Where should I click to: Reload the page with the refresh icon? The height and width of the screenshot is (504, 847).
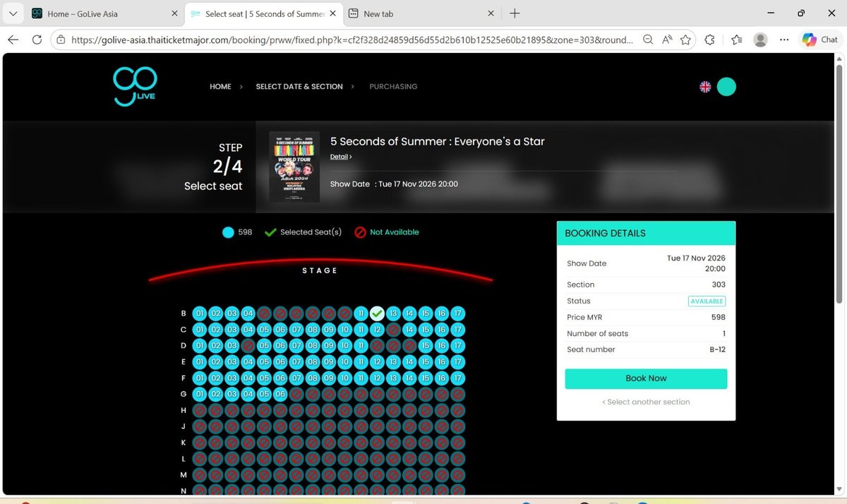[37, 40]
